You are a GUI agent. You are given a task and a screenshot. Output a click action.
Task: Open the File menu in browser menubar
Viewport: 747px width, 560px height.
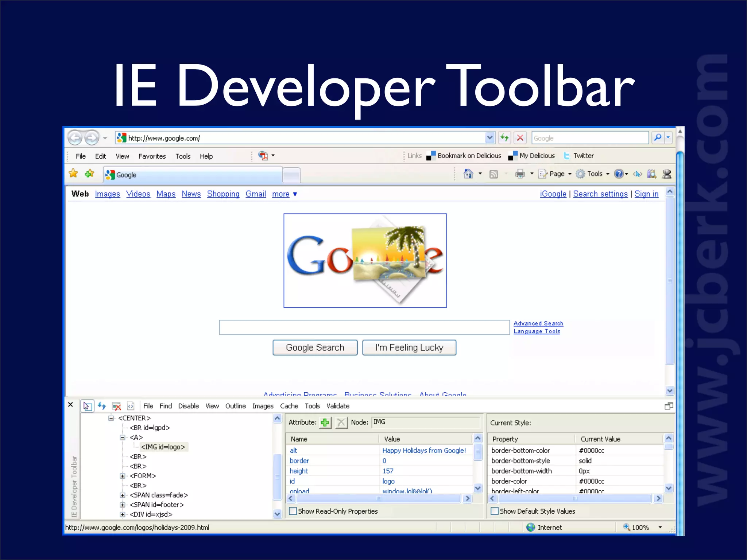(x=81, y=156)
